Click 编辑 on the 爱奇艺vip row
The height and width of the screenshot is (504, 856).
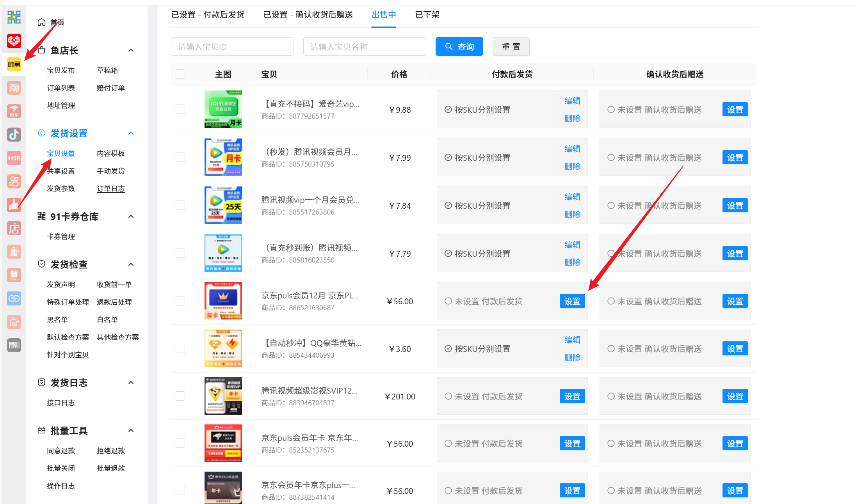click(x=572, y=101)
